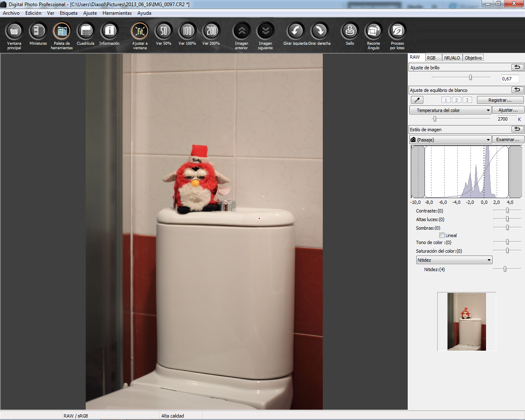
Task: Click the brightness value field 0,67
Action: click(510, 79)
